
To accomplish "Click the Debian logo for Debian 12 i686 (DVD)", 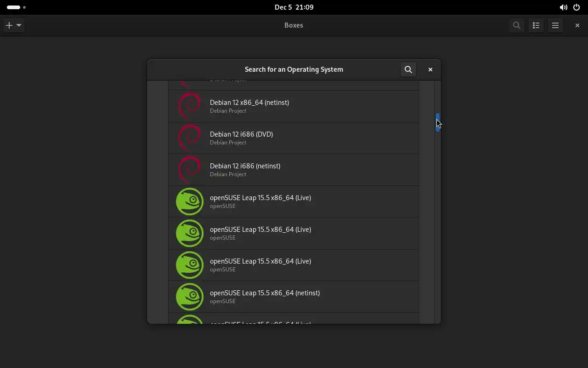I will (190, 138).
